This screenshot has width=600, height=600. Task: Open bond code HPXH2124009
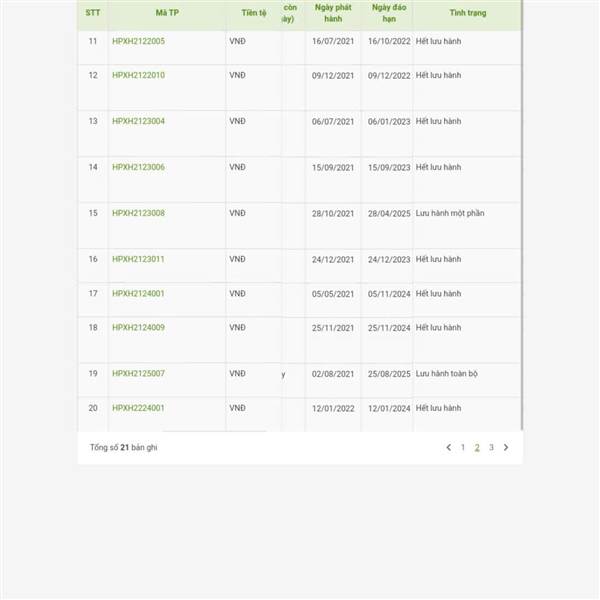tap(139, 328)
